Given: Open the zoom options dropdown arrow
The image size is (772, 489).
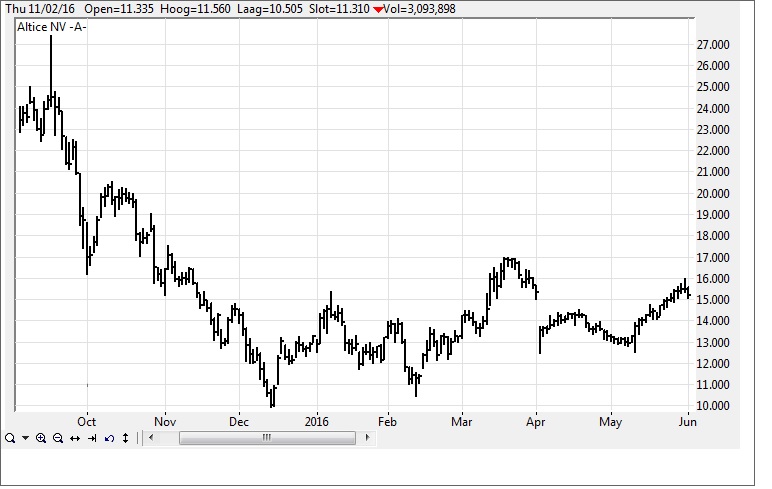Looking at the screenshot, I should [25, 438].
